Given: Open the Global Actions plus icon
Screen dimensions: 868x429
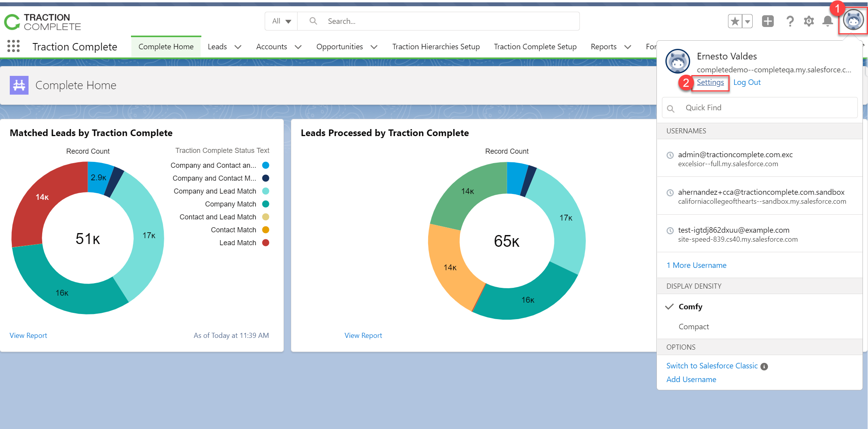Looking at the screenshot, I should coord(768,21).
